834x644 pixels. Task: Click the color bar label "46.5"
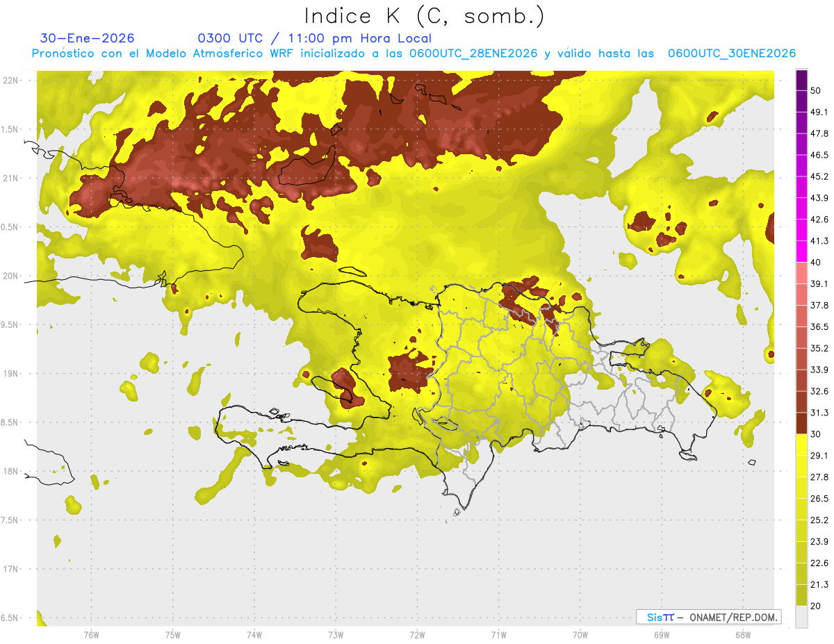pos(819,155)
